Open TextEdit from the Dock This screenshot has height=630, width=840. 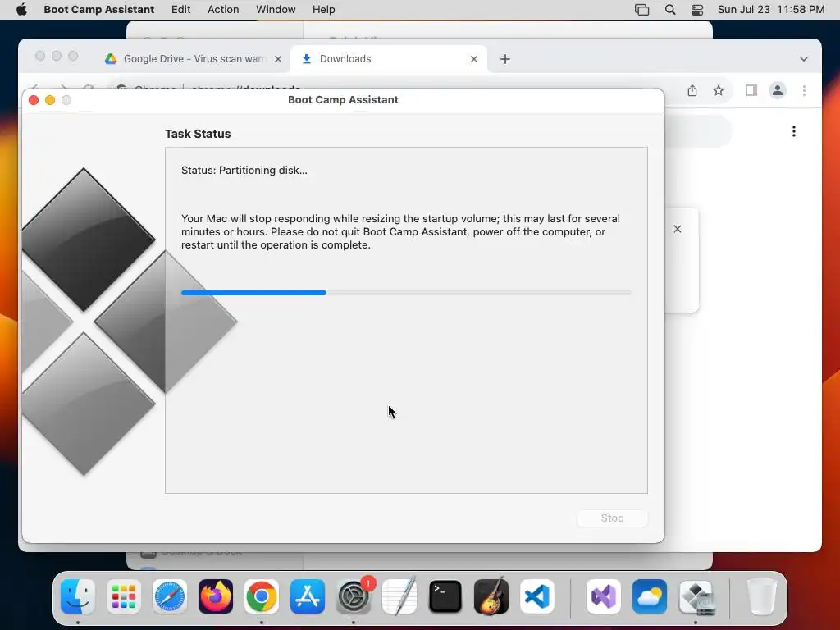pyautogui.click(x=399, y=596)
